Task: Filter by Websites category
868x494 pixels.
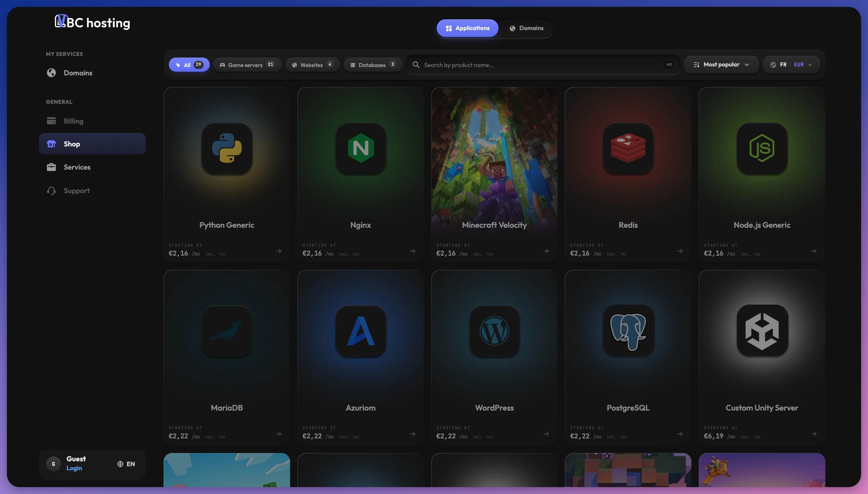Action: 312,64
